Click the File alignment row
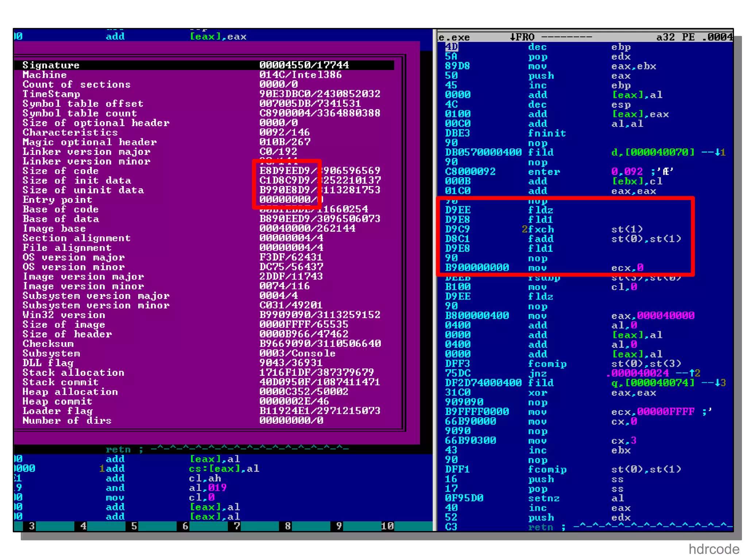The image size is (747, 560). coord(204,247)
